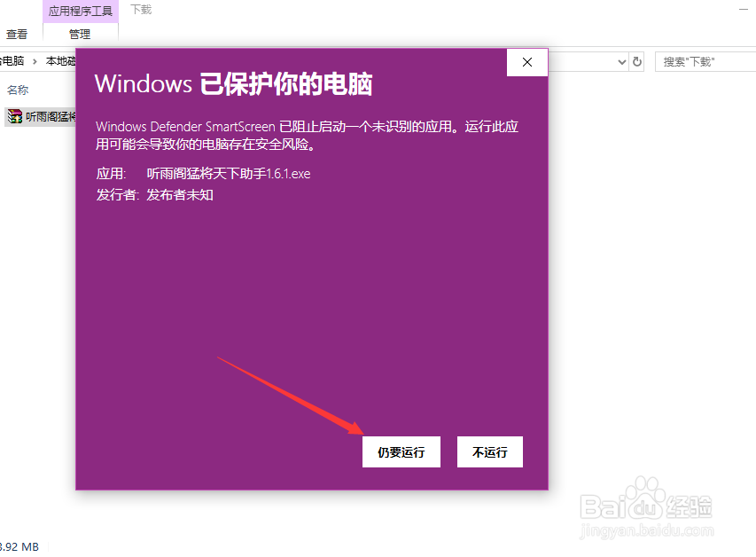Minimize the Explorer window
Image resolution: width=756 pixels, height=557 pixels.
click(743, 10)
